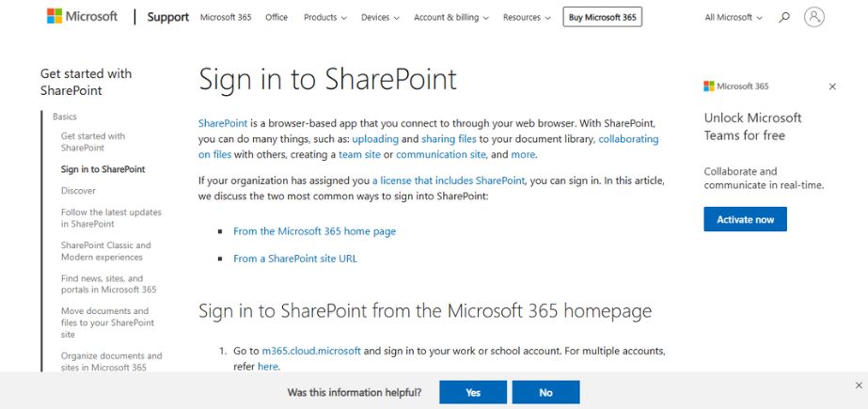Open the Microsoft 365 nav item

[x=226, y=18]
